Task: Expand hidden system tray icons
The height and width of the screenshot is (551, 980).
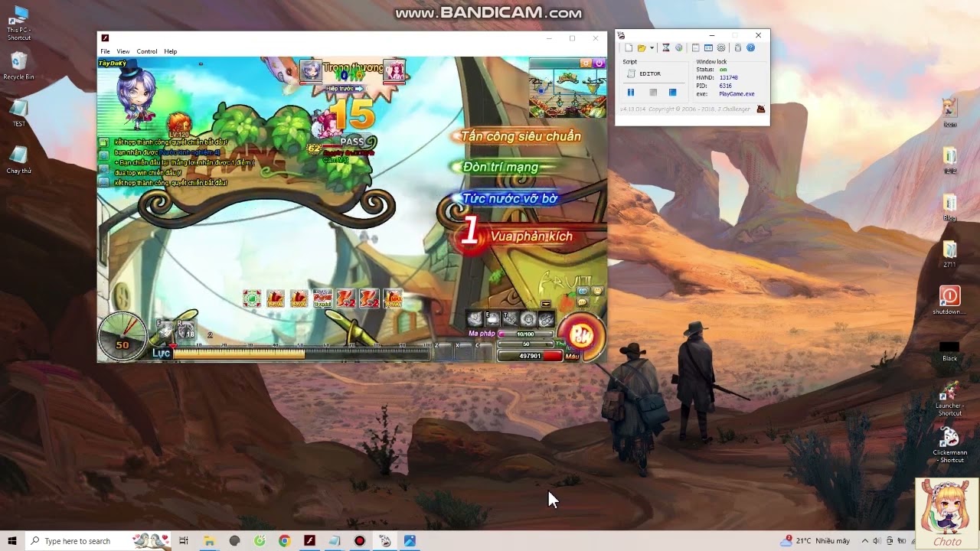Action: click(x=864, y=540)
